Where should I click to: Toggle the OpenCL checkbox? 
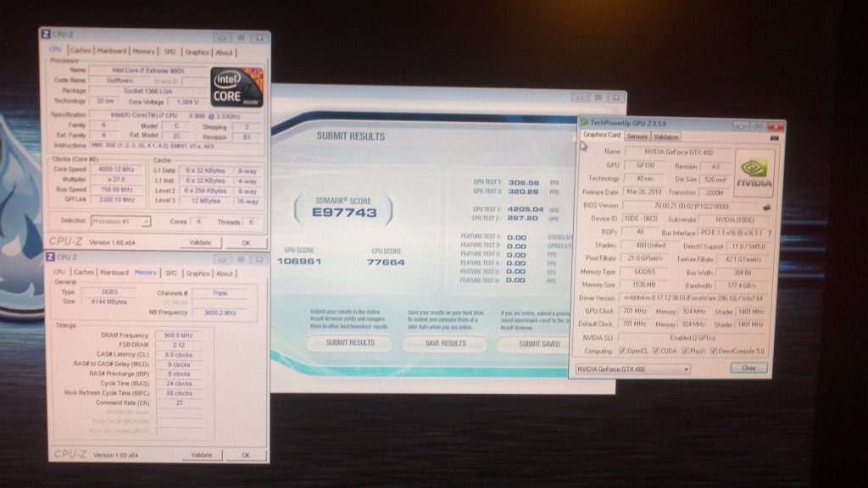point(622,351)
